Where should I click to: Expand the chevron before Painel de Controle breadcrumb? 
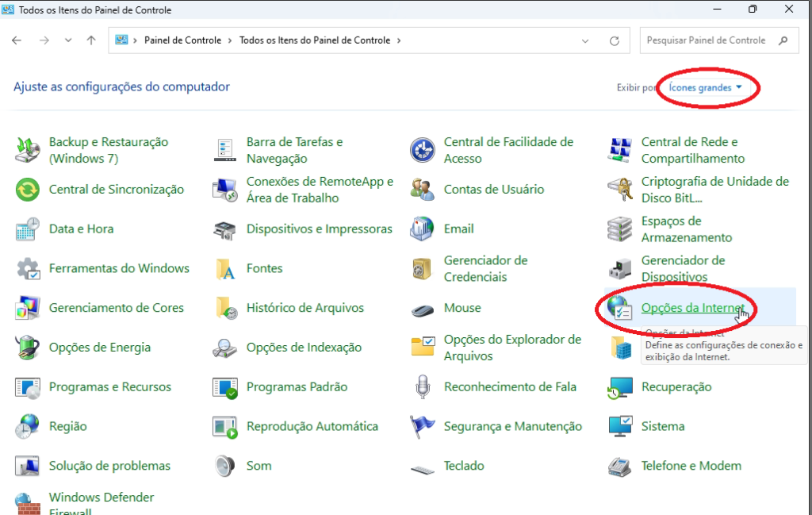[135, 40]
